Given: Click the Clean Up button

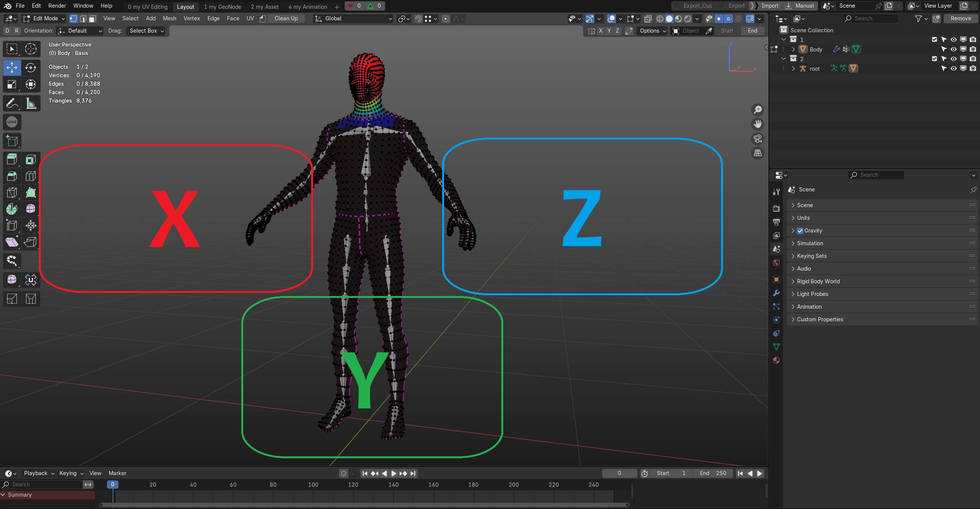Looking at the screenshot, I should pyautogui.click(x=286, y=18).
